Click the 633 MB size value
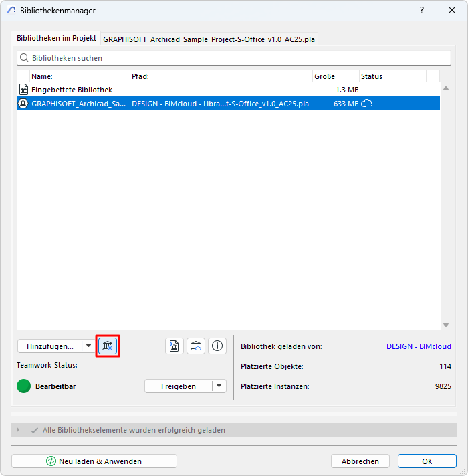468x476 pixels. 346,104
